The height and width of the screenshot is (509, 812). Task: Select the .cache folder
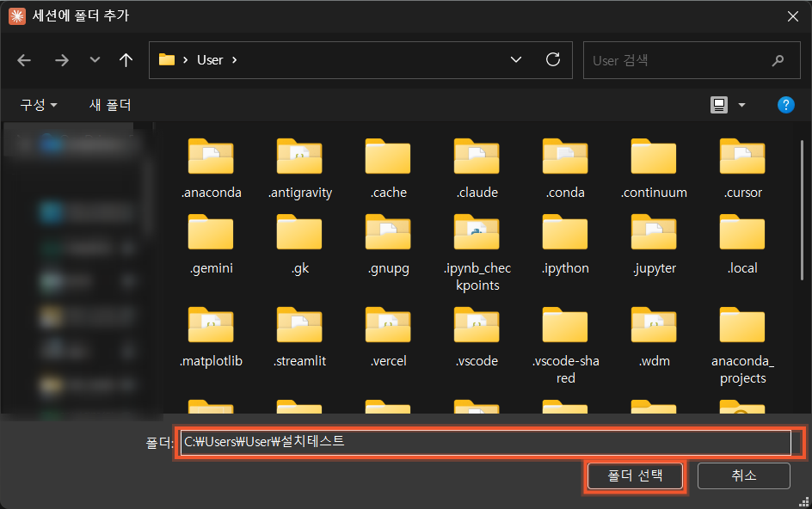[389, 169]
